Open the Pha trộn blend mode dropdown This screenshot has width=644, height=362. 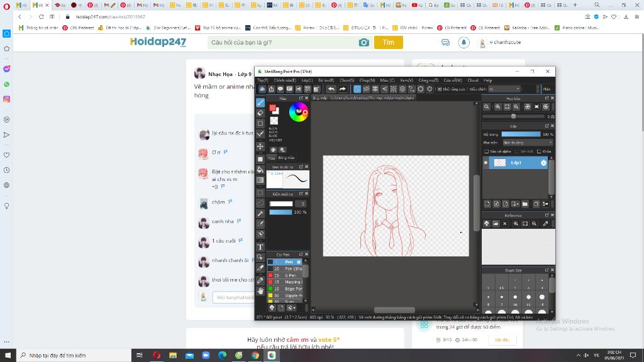(528, 143)
